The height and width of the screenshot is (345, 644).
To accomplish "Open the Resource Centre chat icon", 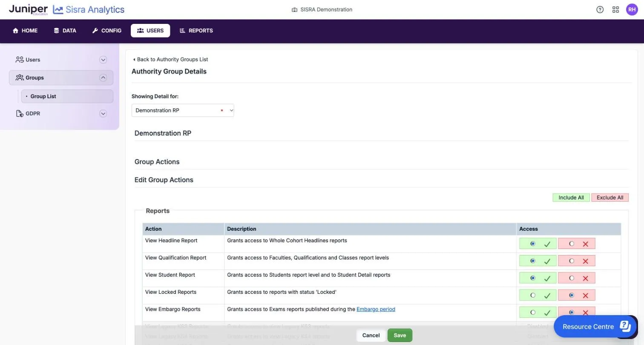I will click(625, 326).
